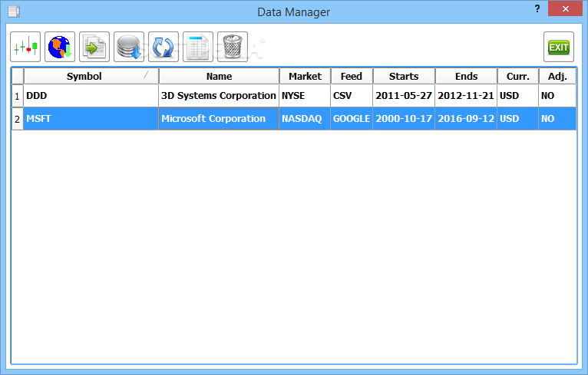Click the 2011-05-27 start date cell
Screen dimensions: 588x375
click(x=404, y=96)
